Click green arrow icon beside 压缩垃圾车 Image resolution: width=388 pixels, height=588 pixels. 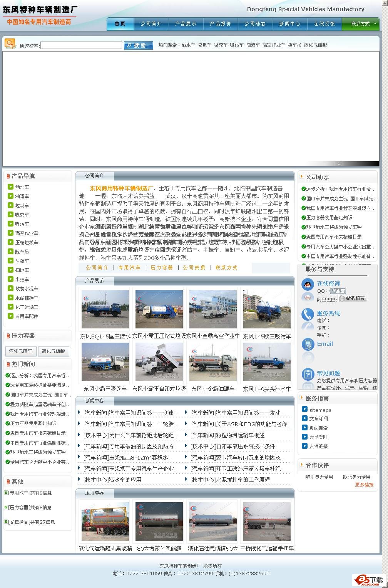[x=11, y=242]
